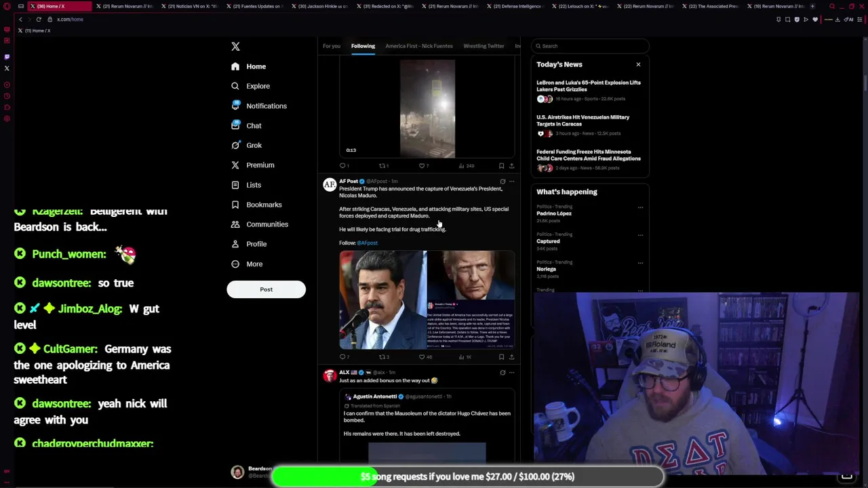Open more options on the ALX tweet
868x488 pixels.
point(511,372)
